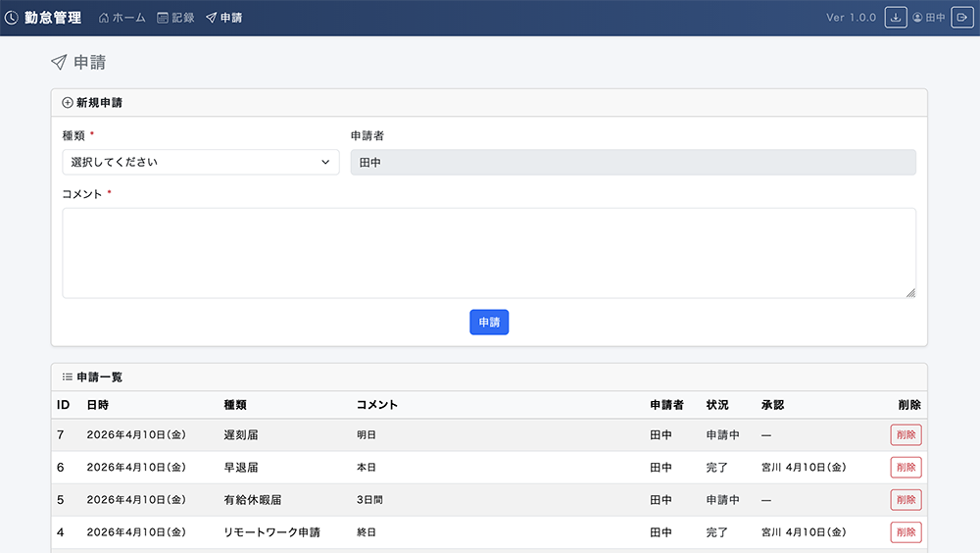Click the 申請者 field showing 田中
Viewport: 980px width, 553px height.
click(x=633, y=162)
